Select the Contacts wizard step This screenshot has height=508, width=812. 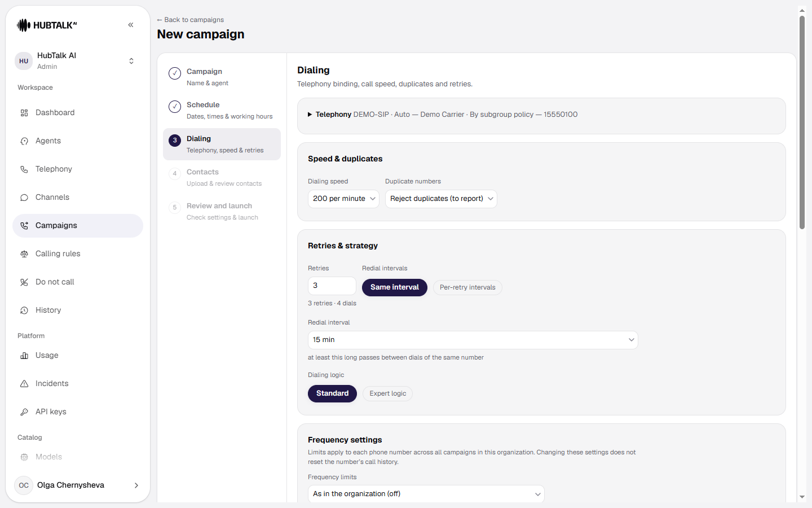tap(222, 177)
